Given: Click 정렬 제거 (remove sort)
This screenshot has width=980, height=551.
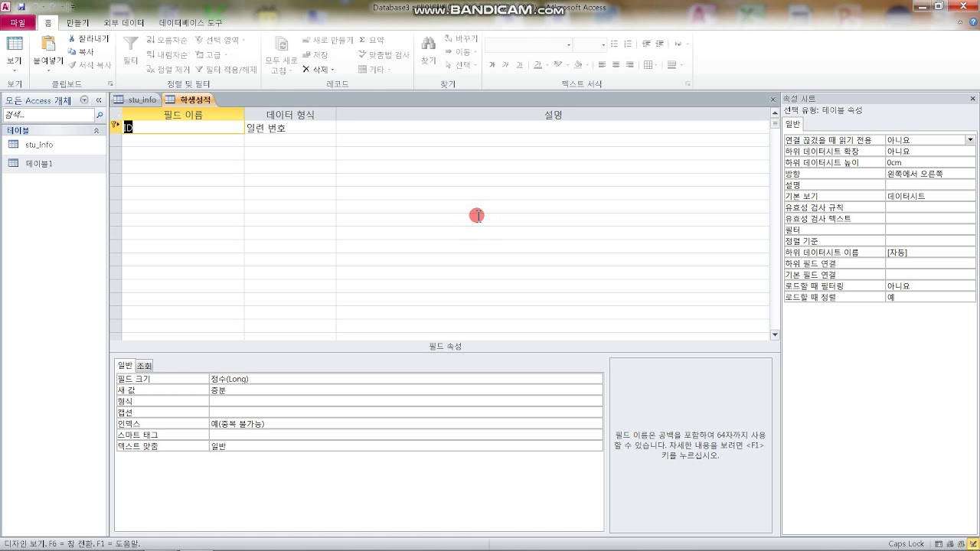Looking at the screenshot, I should (x=168, y=69).
